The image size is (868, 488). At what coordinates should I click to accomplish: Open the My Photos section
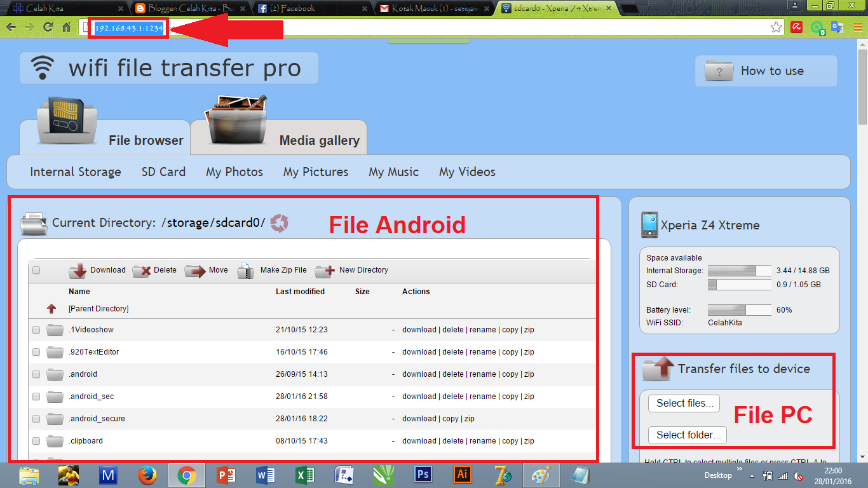(x=234, y=172)
